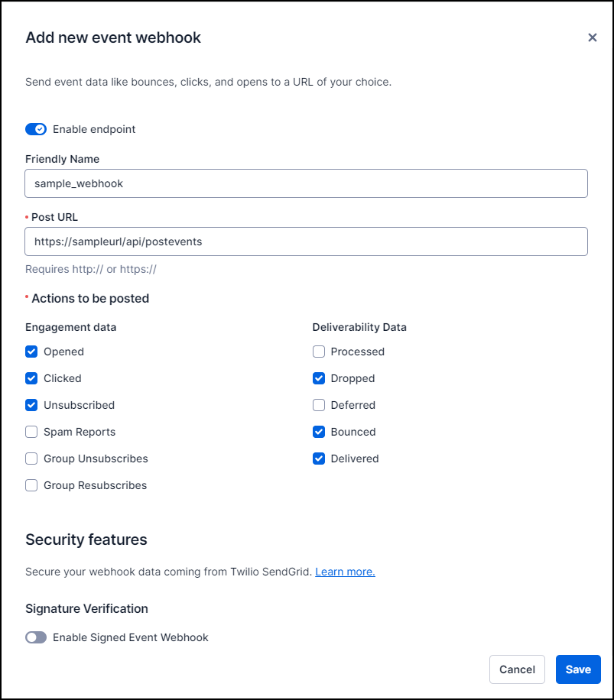The width and height of the screenshot is (614, 700).
Task: Click the Post URL input field
Action: click(x=306, y=241)
